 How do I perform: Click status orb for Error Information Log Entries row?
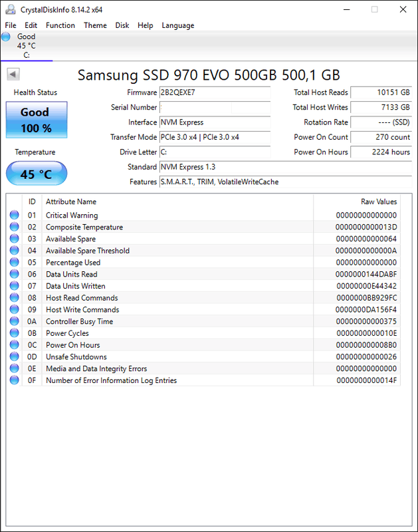pyautogui.click(x=14, y=380)
